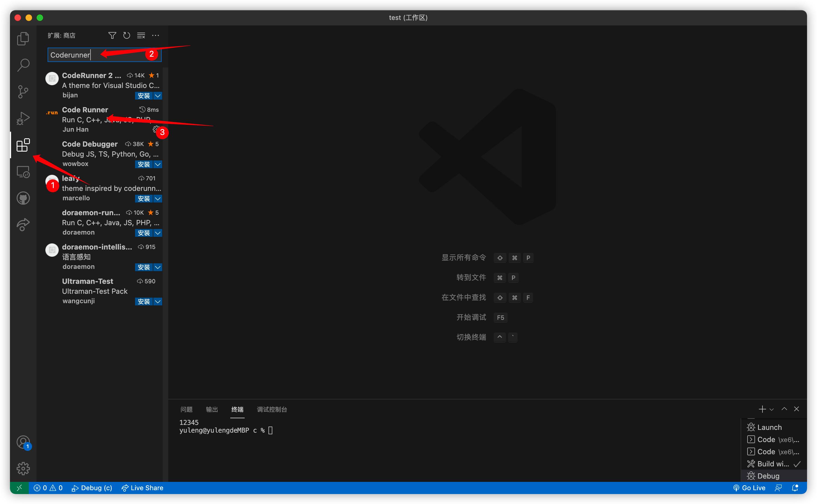The image size is (817, 504).
Task: Show errors and warnings count
Action: coord(48,488)
